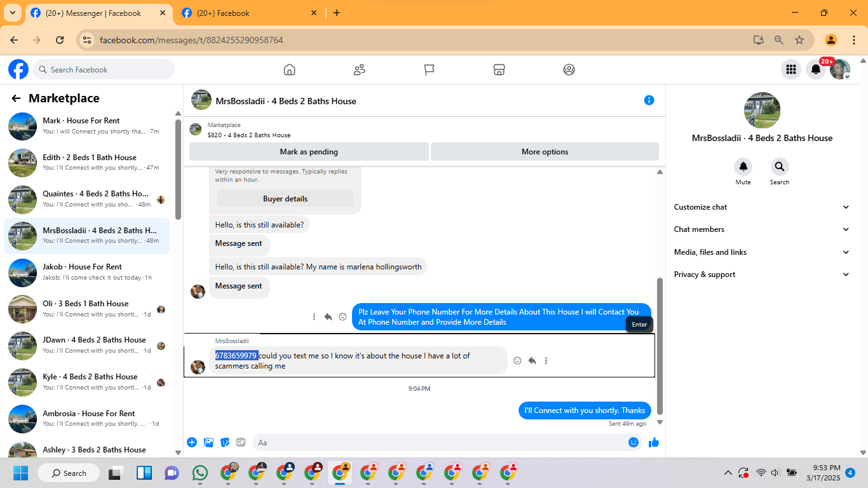Image resolution: width=868 pixels, height=488 pixels.
Task: Open Quaintes · 4 Beds 2 Baths chat
Action: 87,199
